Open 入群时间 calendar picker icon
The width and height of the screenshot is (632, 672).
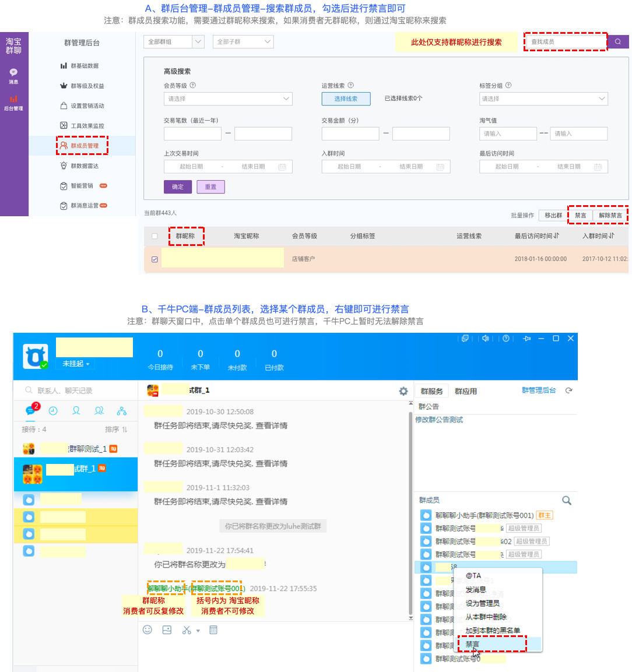click(440, 167)
